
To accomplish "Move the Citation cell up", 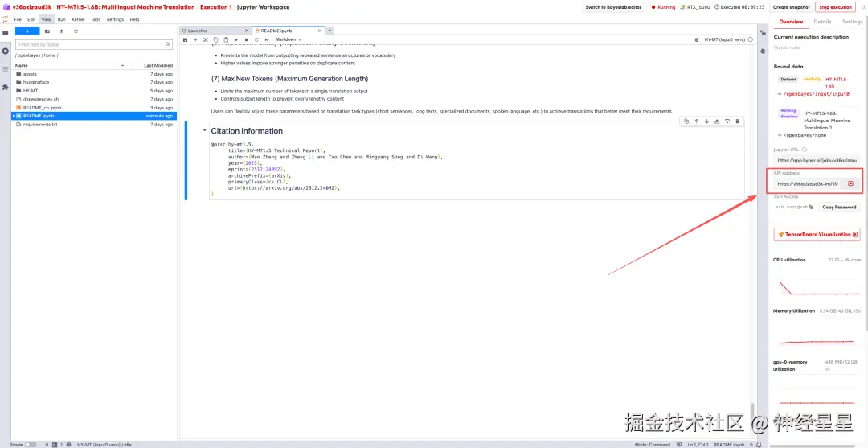I will click(696, 121).
